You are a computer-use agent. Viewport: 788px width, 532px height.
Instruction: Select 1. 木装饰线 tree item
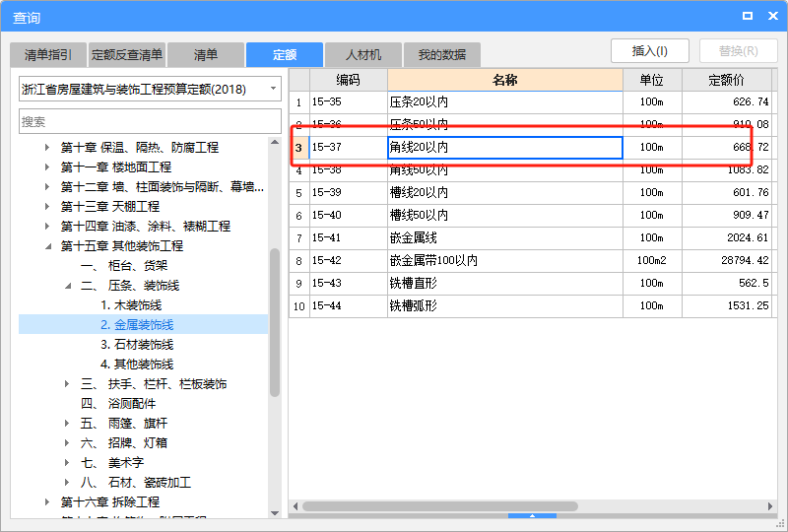[131, 305]
